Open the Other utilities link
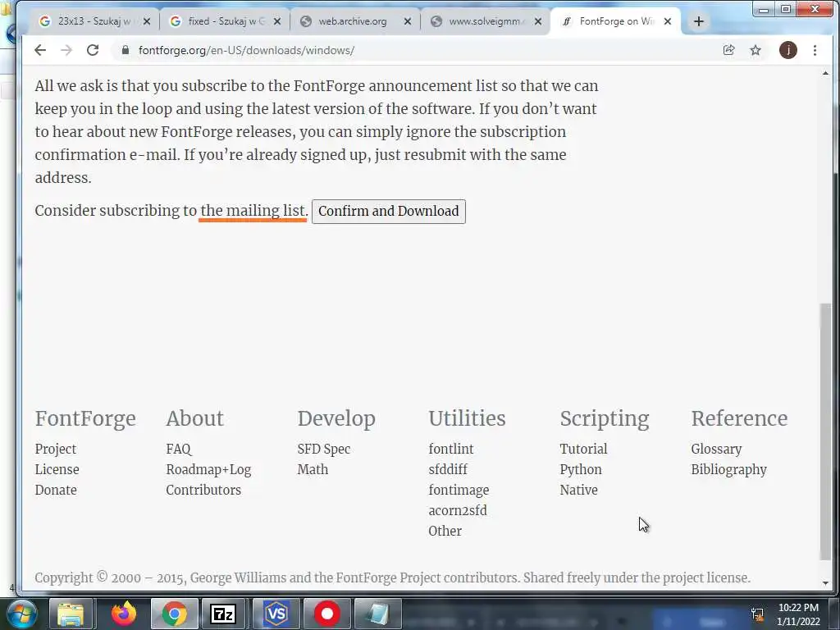The image size is (840, 630). [445, 531]
